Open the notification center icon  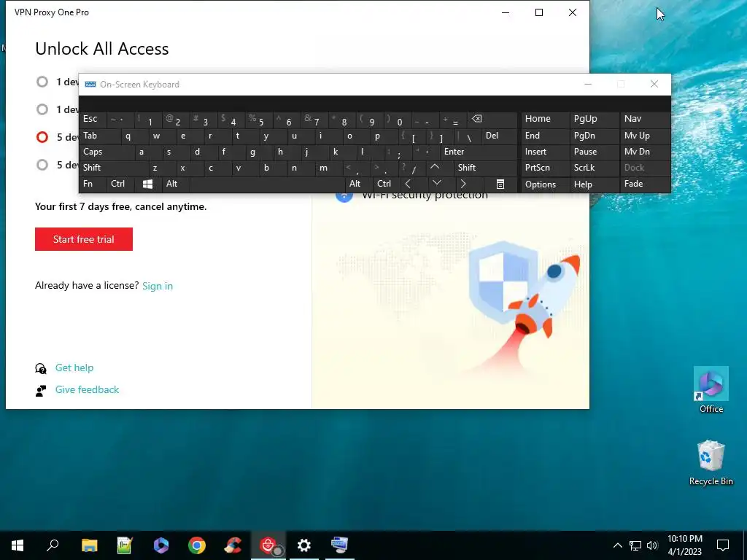tap(723, 545)
